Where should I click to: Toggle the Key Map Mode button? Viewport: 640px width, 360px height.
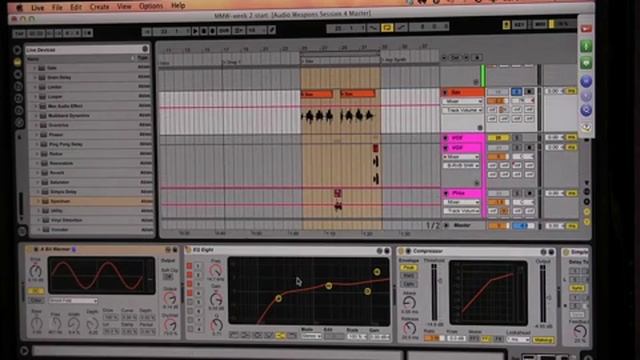pyautogui.click(x=519, y=25)
